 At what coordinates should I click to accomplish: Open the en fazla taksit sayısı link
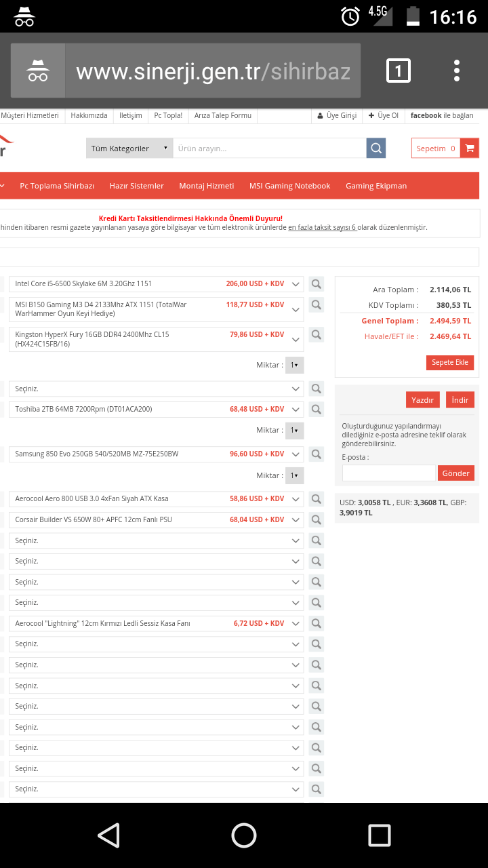323,228
